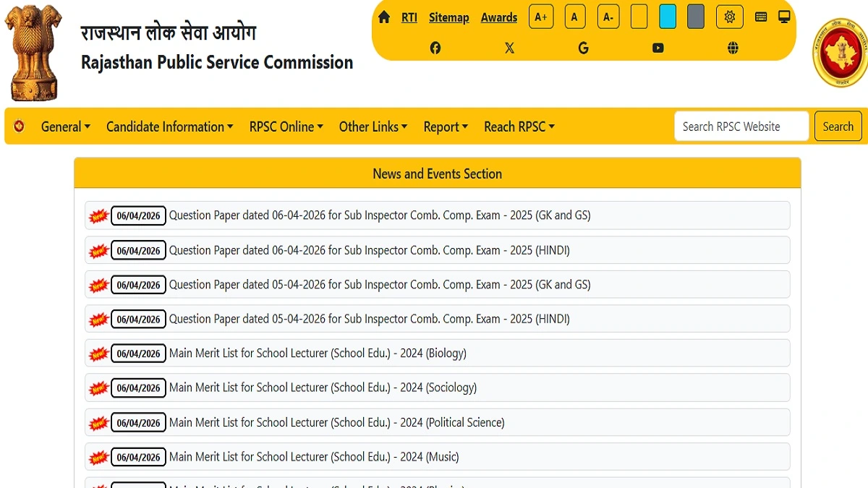Click the globe website icon
Viewport: 868px width, 488px height.
[732, 48]
